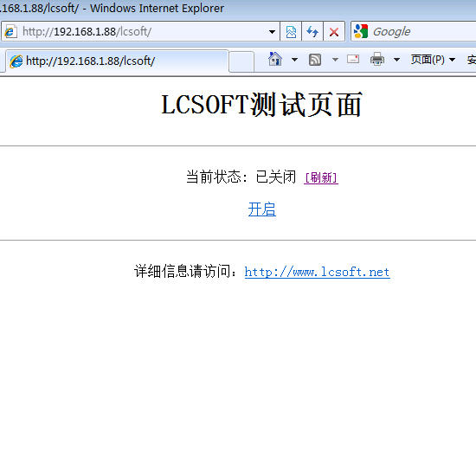Click the Google search provider icon
This screenshot has height=476, width=476.
pos(361,31)
